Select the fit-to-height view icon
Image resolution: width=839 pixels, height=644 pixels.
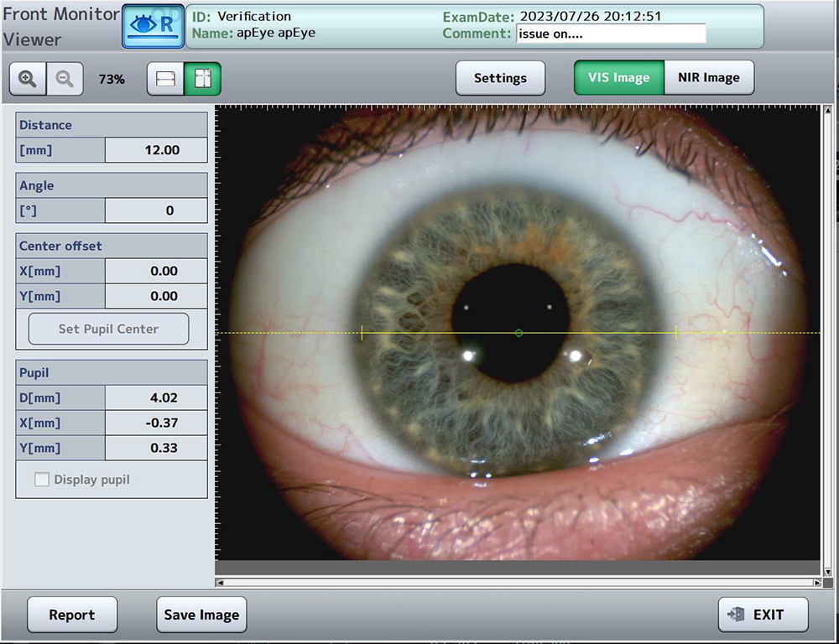(x=202, y=79)
